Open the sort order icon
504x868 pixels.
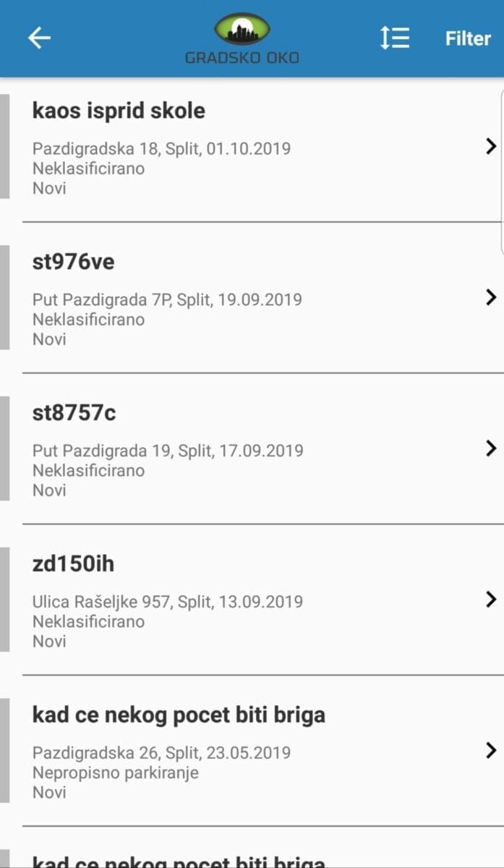point(395,38)
